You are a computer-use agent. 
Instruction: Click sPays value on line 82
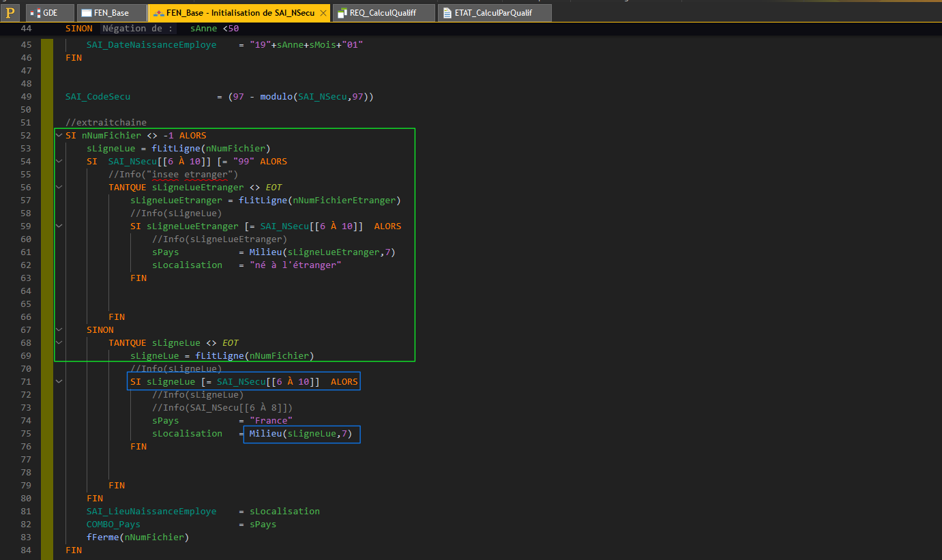(263, 525)
